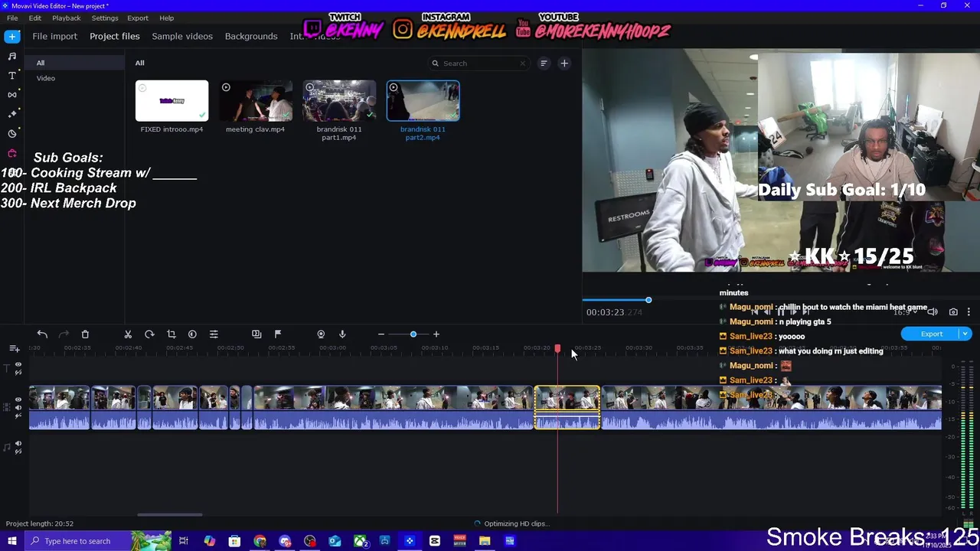Click the timeline horizontal scrollbar
Image resolution: width=980 pixels, height=551 pixels.
pyautogui.click(x=170, y=514)
